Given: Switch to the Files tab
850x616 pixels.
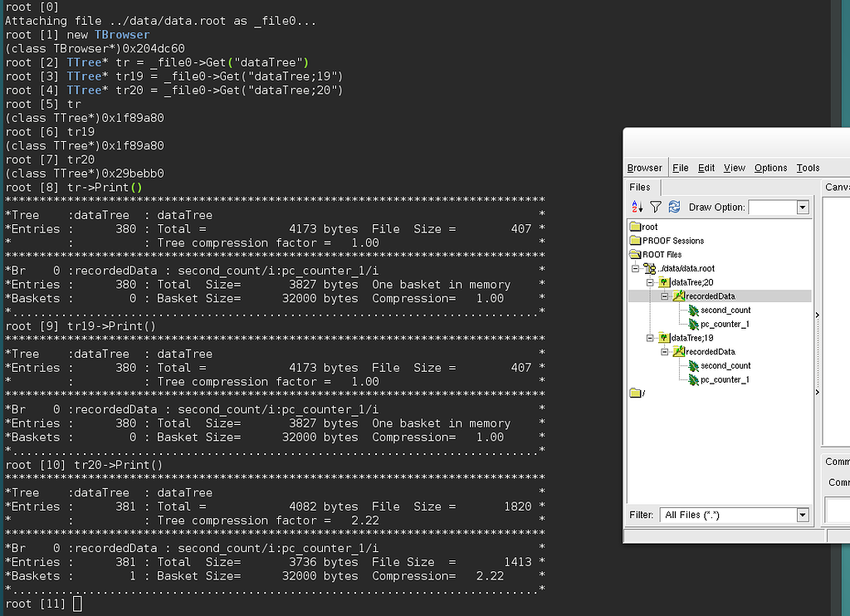Looking at the screenshot, I should pyautogui.click(x=640, y=188).
